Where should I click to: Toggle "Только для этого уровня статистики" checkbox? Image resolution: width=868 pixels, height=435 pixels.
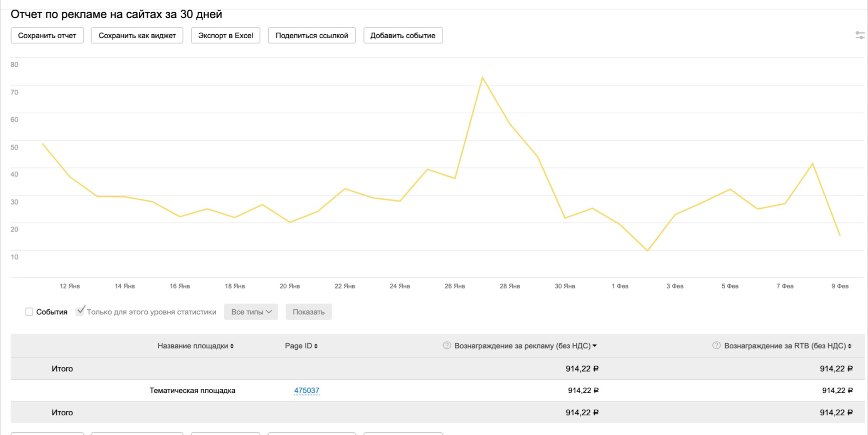point(80,311)
